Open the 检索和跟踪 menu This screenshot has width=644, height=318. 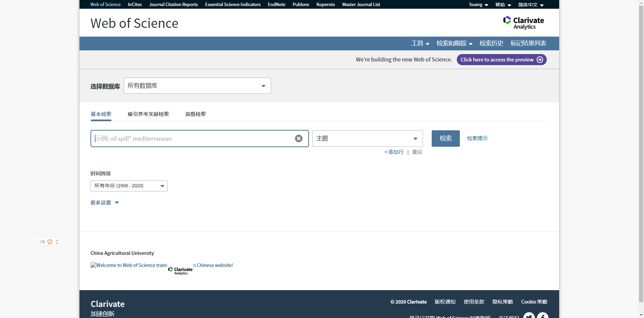[x=454, y=43]
